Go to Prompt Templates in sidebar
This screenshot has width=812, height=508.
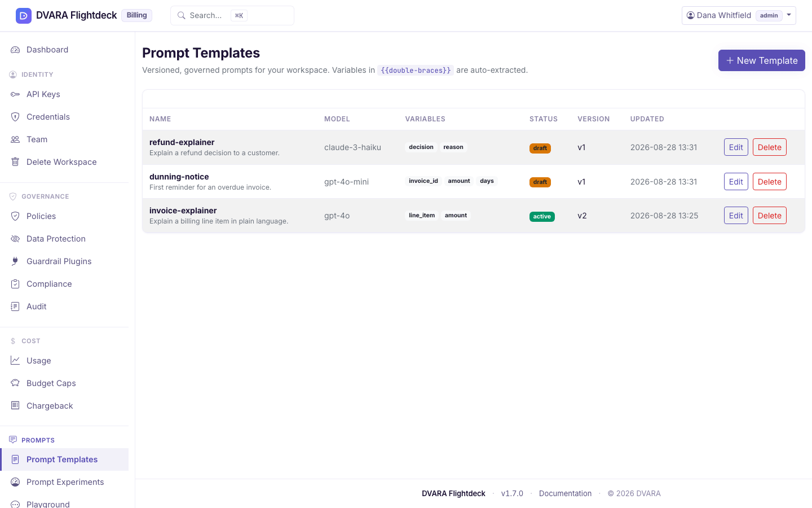[x=64, y=459]
